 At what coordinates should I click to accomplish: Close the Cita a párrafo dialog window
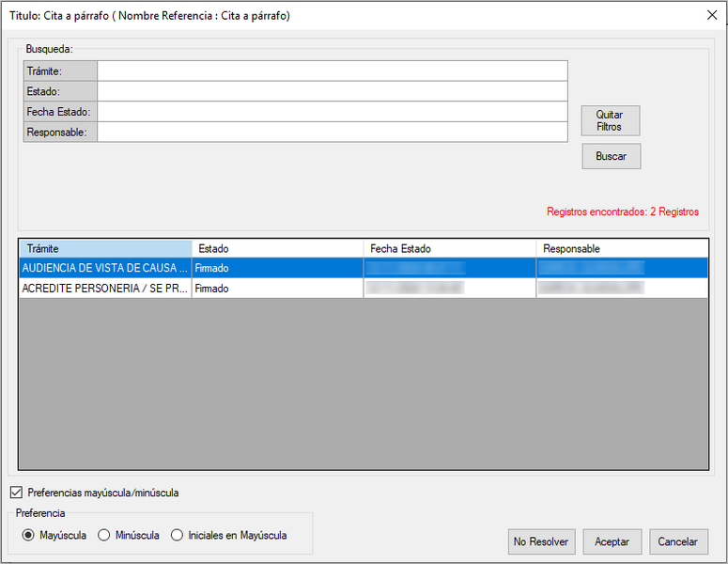(711, 14)
